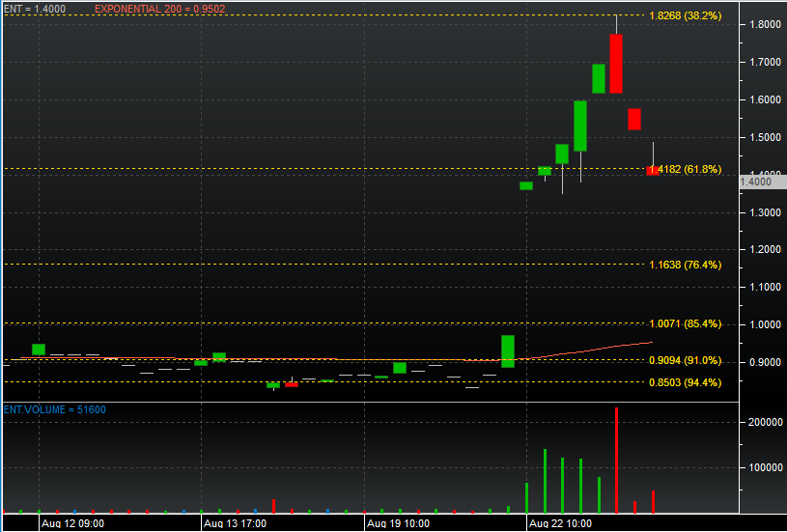Click the 100000 volume axis label
The image size is (787, 532).
coord(765,467)
